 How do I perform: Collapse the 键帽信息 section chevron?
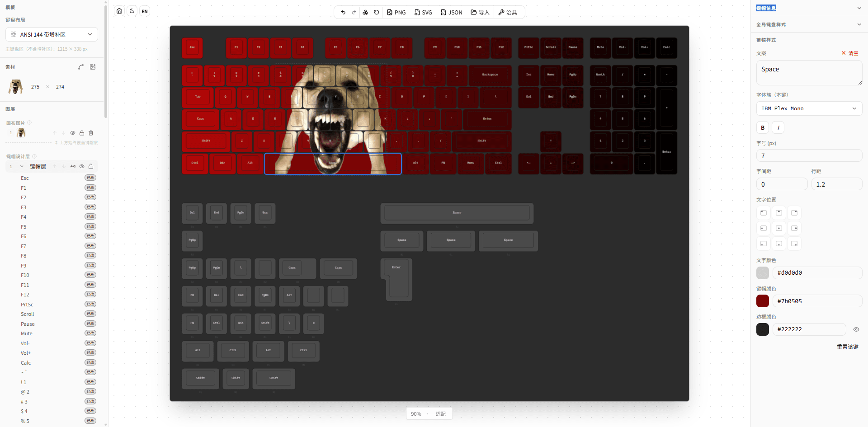[859, 8]
